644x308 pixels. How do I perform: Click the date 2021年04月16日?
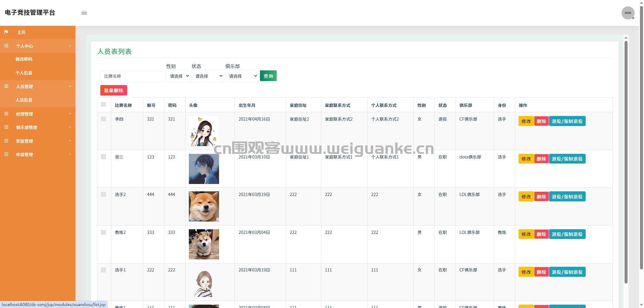tap(254, 119)
